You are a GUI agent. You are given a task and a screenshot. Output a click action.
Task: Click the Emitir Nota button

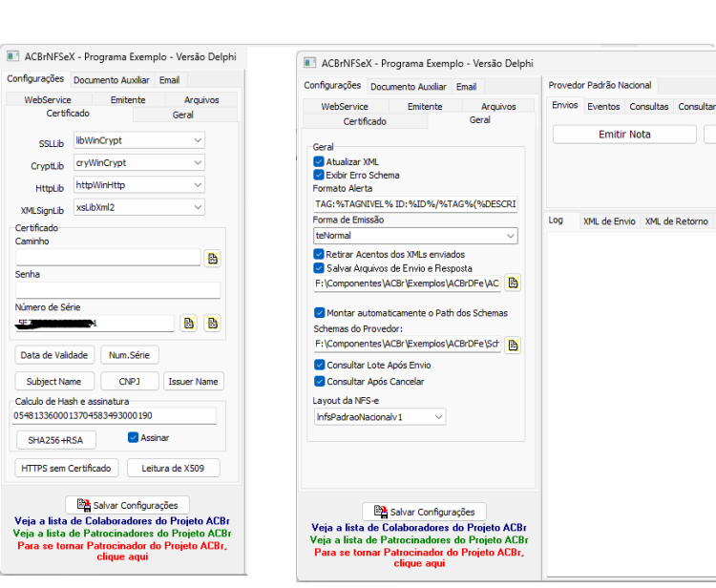tap(624, 135)
